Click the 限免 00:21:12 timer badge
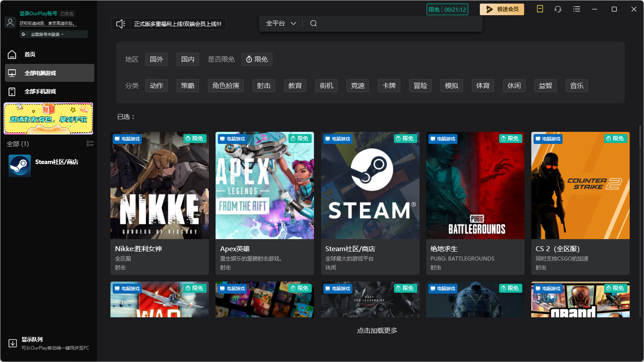 (447, 9)
